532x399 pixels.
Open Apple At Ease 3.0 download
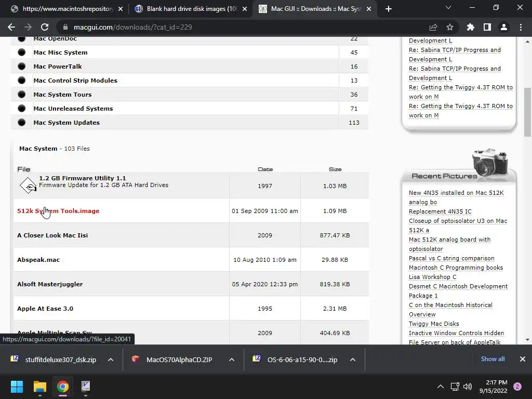coord(45,309)
